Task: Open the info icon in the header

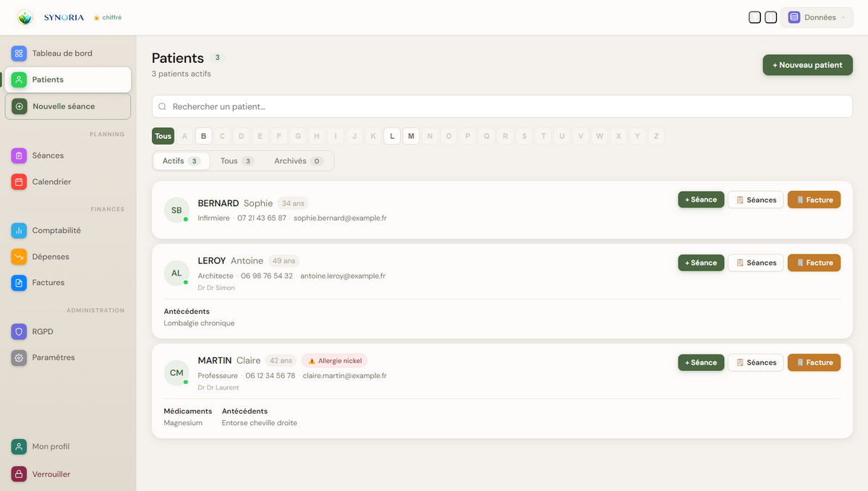Action: (x=771, y=17)
